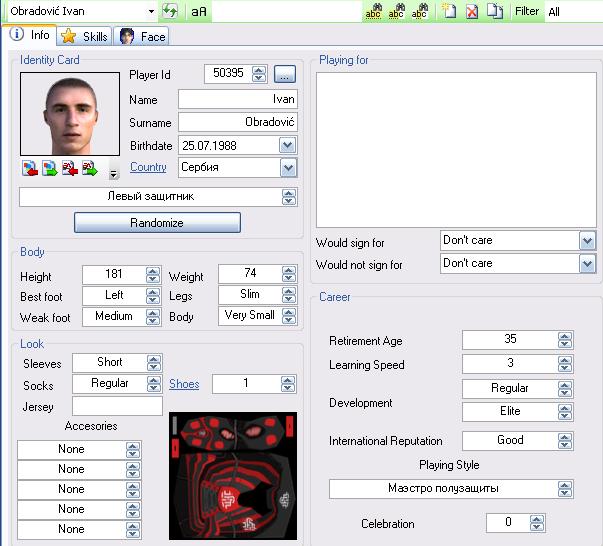Click the copy pages toolbar icon
Image resolution: width=603 pixels, height=546 pixels.
tap(494, 12)
